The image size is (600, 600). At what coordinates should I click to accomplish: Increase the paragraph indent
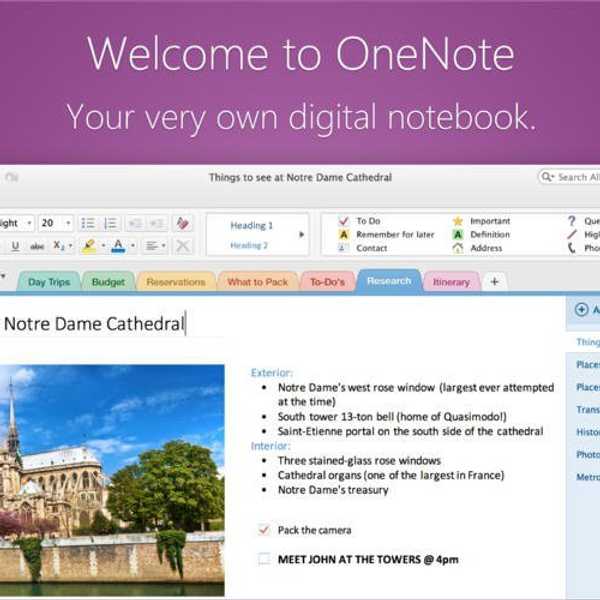tap(157, 223)
